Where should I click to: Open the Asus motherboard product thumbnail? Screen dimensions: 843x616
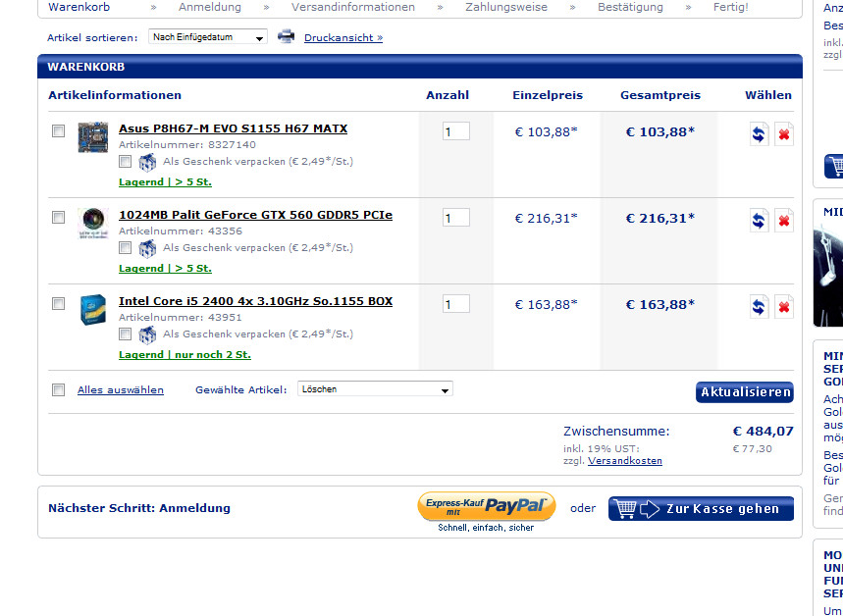(x=93, y=137)
